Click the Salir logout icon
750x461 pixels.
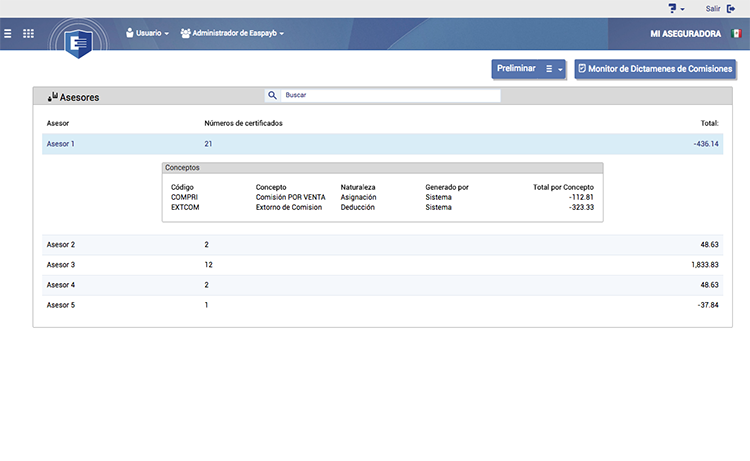(x=731, y=9)
